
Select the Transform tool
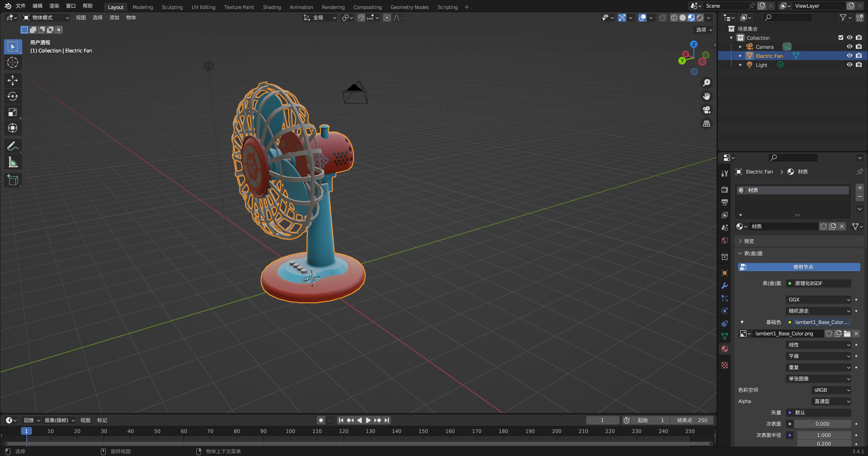(x=13, y=128)
